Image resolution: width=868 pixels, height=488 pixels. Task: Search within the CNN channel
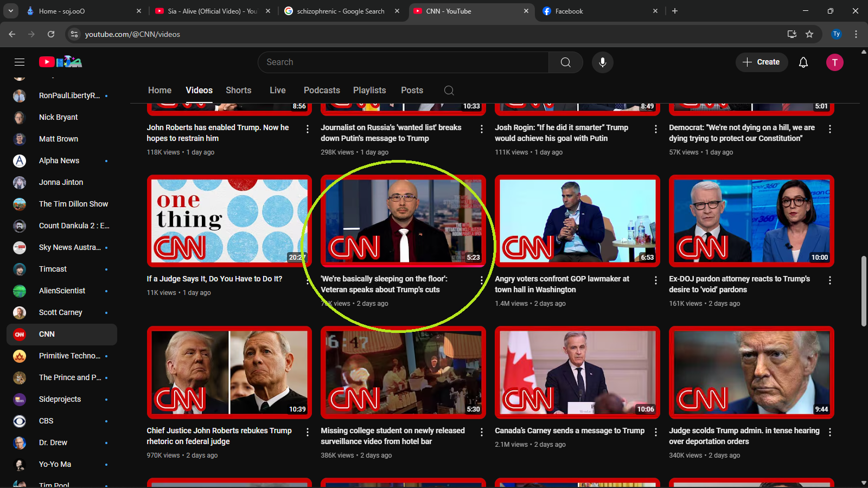coord(449,91)
